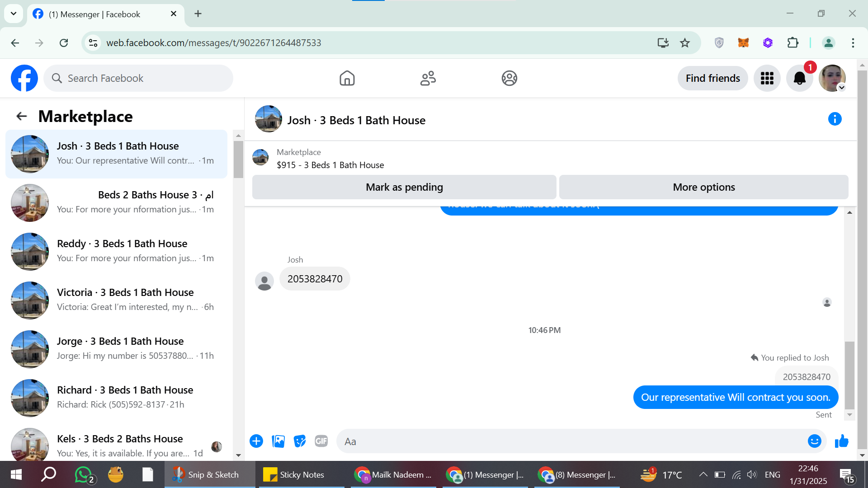Screen dimensions: 868x488
Task: Click the sent message about representative
Action: pos(736,397)
